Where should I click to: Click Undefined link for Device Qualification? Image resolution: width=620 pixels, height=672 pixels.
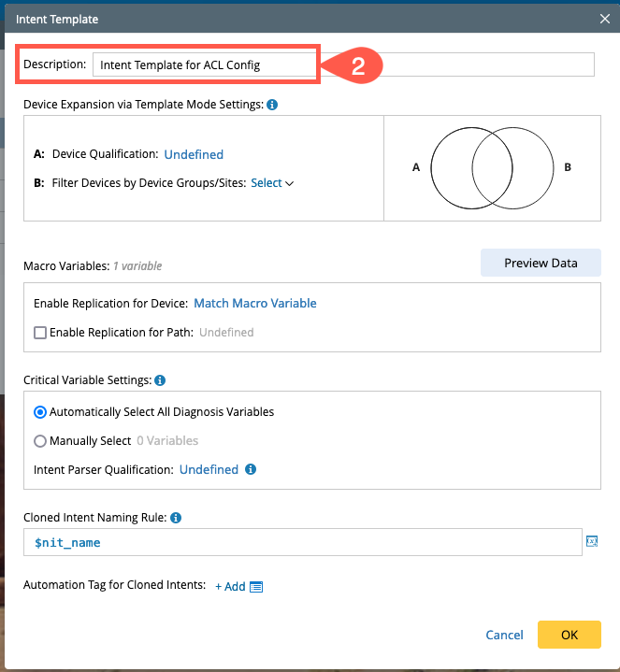(194, 154)
